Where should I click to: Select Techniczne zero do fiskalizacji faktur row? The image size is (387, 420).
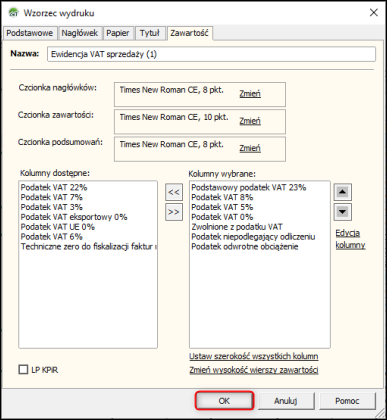[x=88, y=247]
